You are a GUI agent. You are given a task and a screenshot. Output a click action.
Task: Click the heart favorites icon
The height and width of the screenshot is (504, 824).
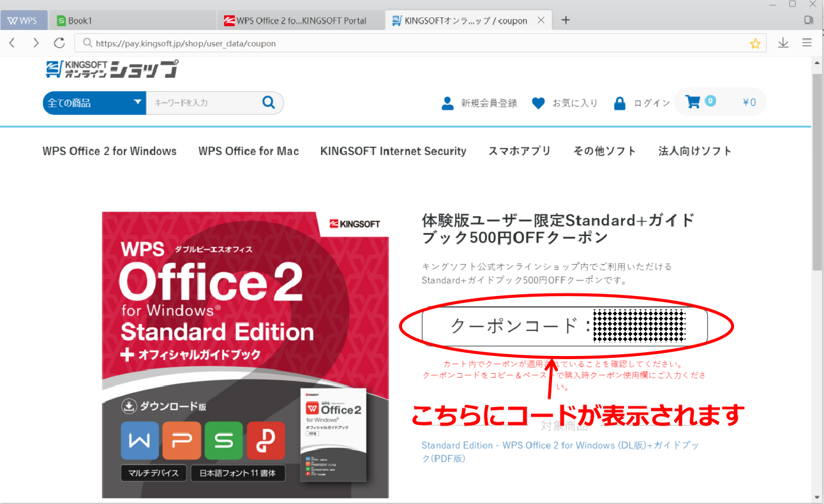[x=538, y=103]
